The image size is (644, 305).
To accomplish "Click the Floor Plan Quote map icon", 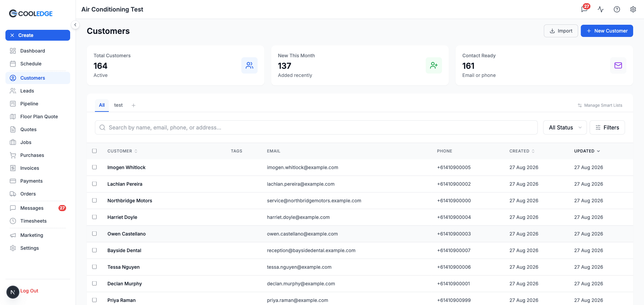I will pos(13,117).
